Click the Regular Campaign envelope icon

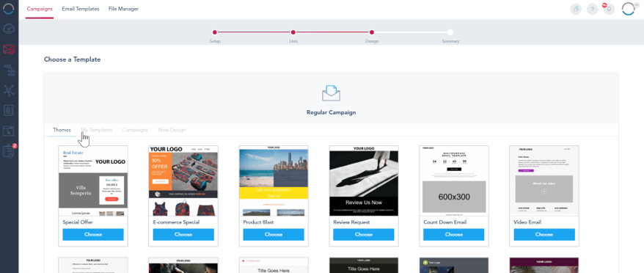(x=331, y=93)
